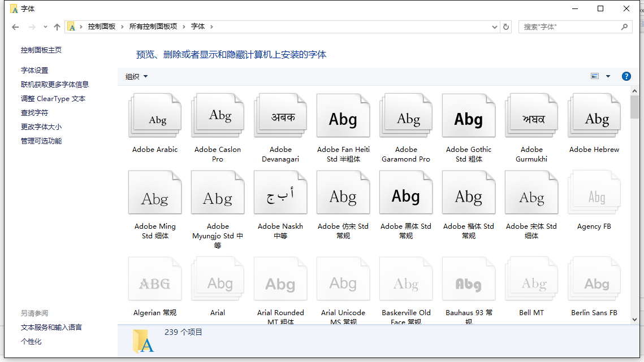Image resolution: width=644 pixels, height=362 pixels.
Task: Select the Adobe 楷体 Std font icon
Action: [469, 193]
